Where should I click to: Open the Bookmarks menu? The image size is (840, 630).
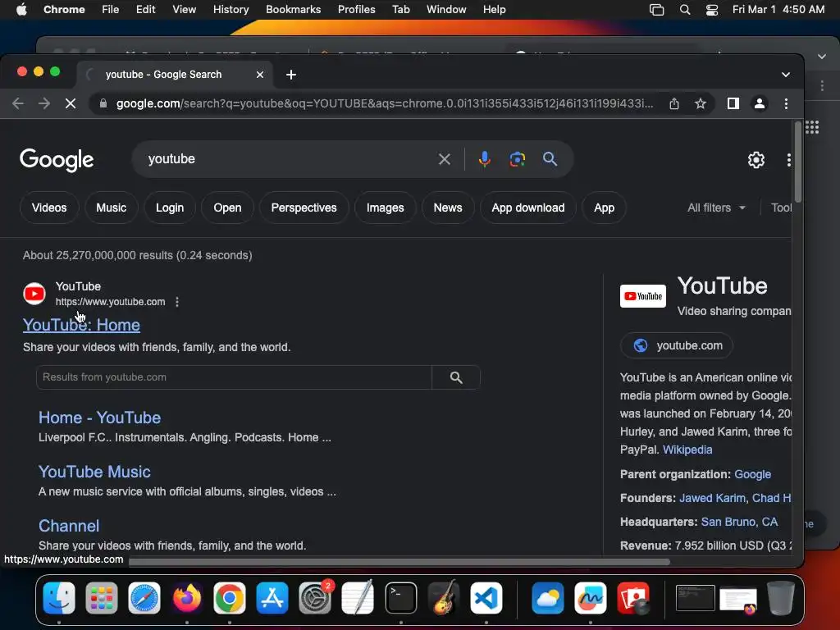point(293,10)
